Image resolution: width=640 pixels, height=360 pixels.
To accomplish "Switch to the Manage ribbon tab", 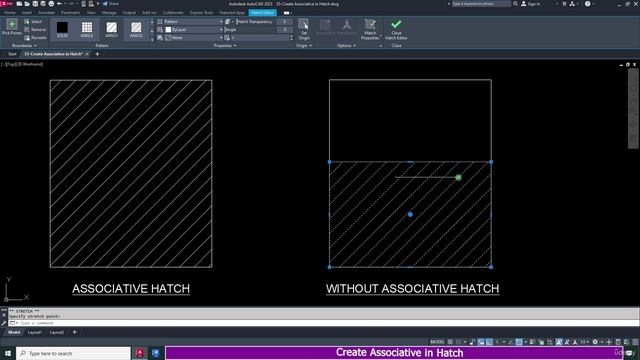I will (x=109, y=13).
